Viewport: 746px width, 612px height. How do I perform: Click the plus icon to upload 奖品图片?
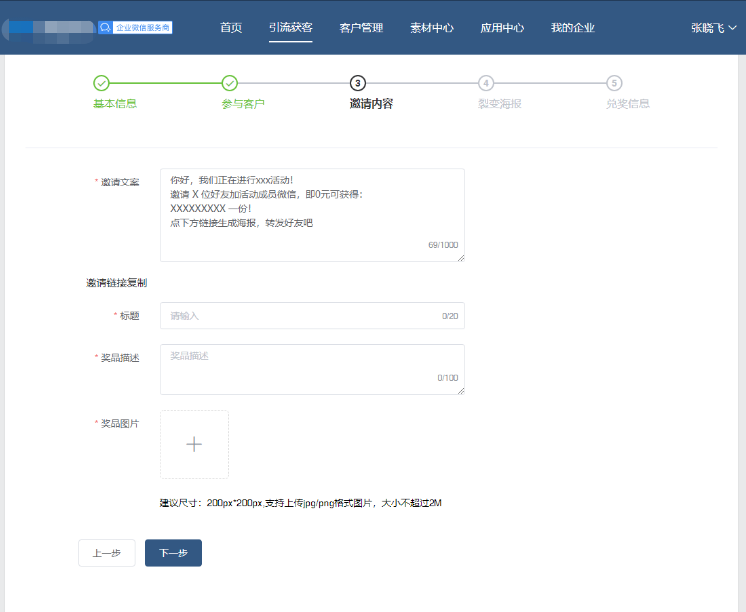[195, 444]
